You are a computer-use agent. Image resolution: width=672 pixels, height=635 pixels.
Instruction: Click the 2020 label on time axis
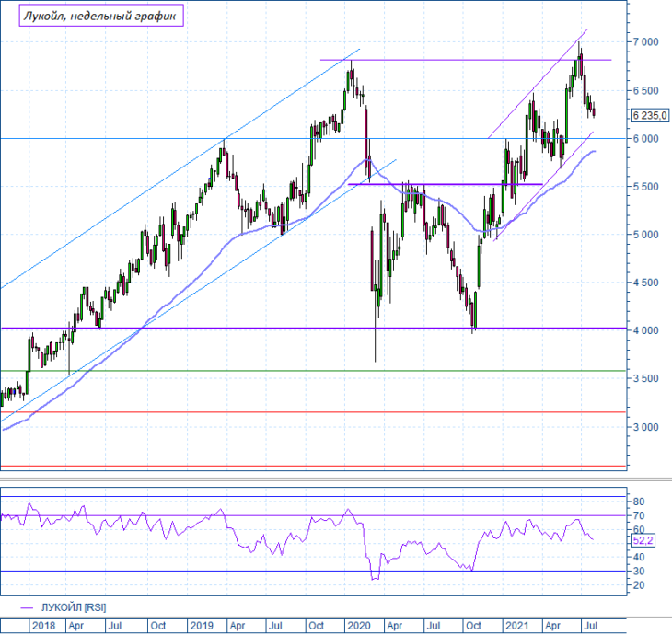pyautogui.click(x=359, y=626)
